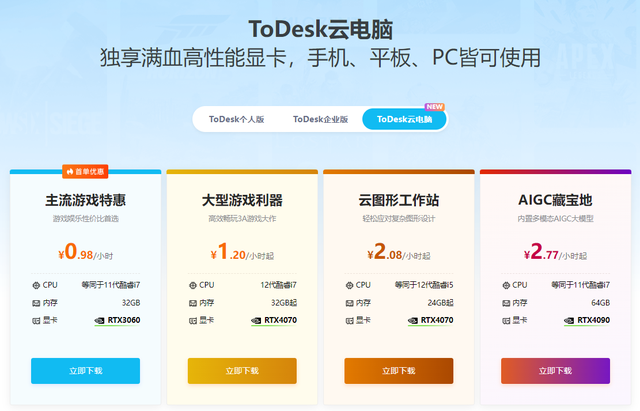Click 显卡 icon in 云图形工作站 card

[x=349, y=321]
